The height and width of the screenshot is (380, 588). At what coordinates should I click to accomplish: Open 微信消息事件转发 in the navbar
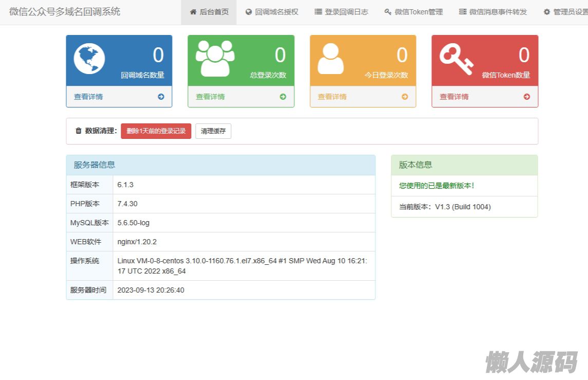493,12
